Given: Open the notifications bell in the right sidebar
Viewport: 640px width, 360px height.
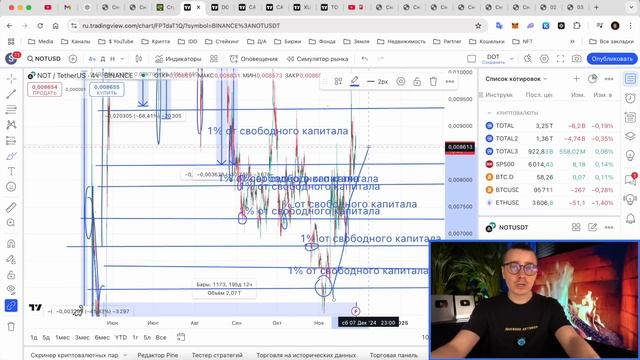Looking at the screenshot, I should [x=630, y=218].
